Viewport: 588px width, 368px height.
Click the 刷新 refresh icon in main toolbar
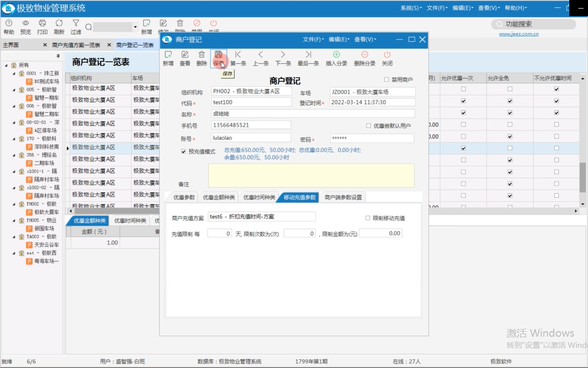pos(59,23)
